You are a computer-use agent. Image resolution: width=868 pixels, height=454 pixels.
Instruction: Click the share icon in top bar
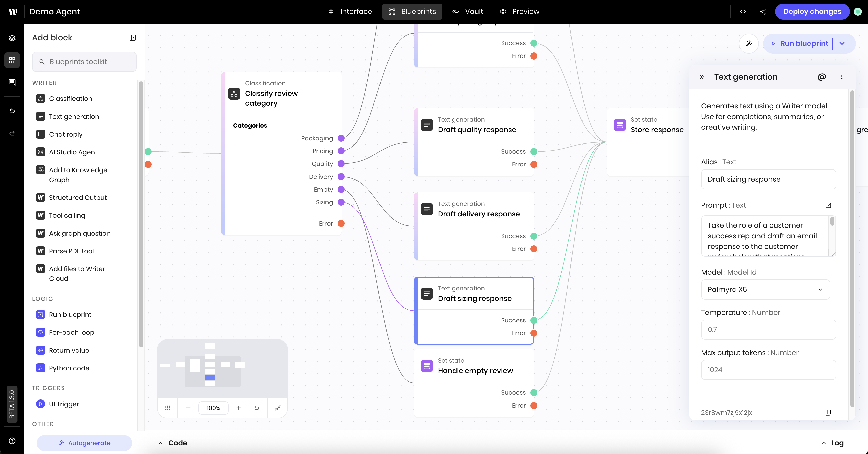coord(763,12)
